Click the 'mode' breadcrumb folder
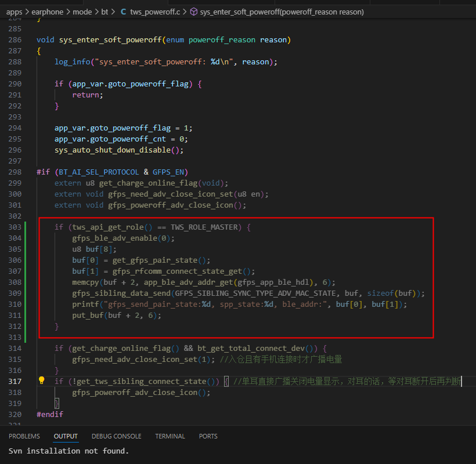This screenshot has height=464, width=476. coord(82,12)
